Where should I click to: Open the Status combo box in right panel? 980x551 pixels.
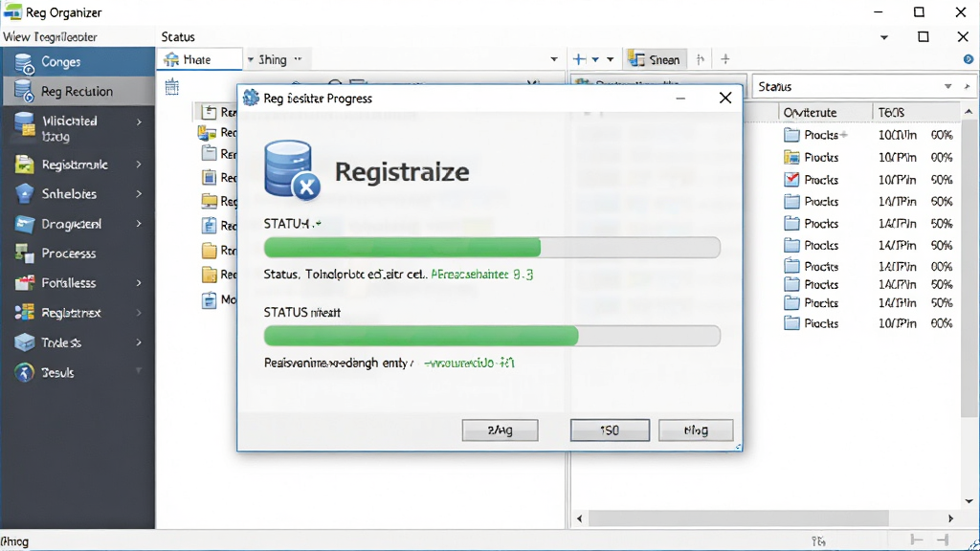point(863,87)
